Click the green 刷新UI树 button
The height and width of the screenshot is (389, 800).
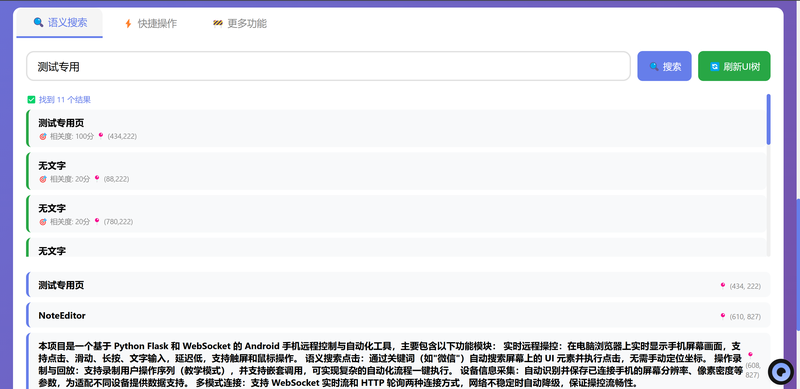click(x=734, y=66)
